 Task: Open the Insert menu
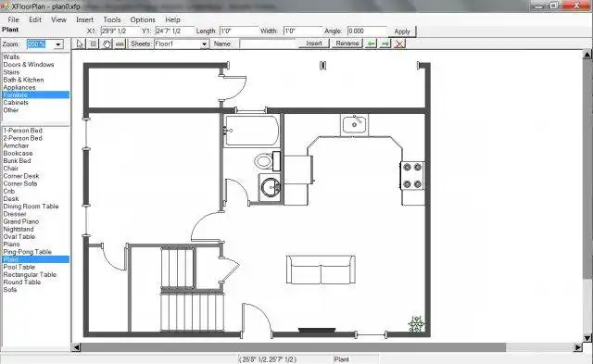[x=84, y=19]
